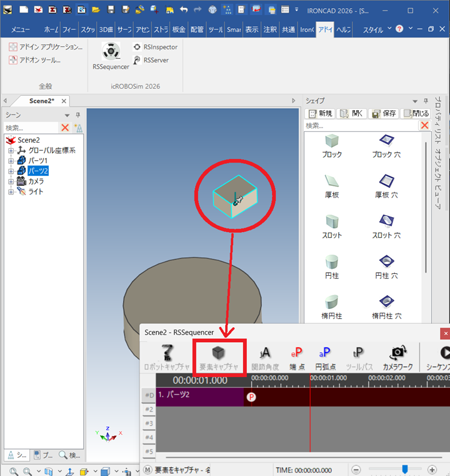The width and height of the screenshot is (450, 476).
Task: Add an 端点 position
Action: pos(297,358)
